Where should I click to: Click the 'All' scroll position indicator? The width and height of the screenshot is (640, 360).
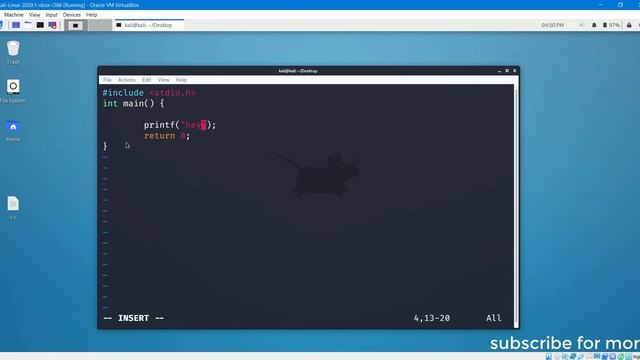point(493,318)
